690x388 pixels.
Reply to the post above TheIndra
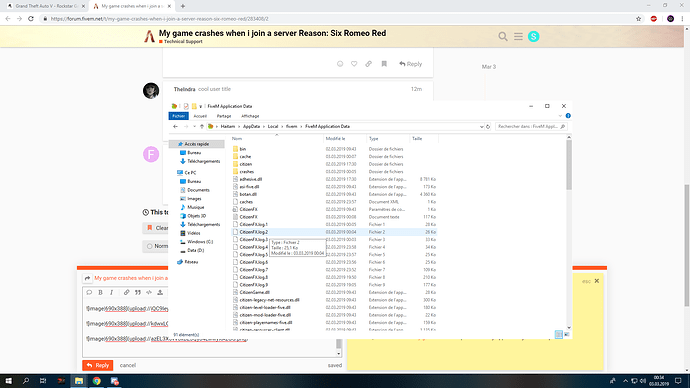click(x=411, y=64)
